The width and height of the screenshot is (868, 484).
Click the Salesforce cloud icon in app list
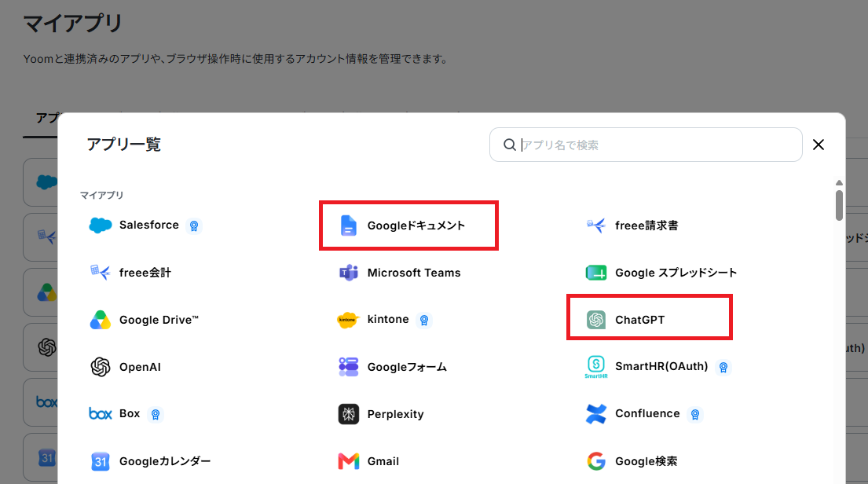point(101,225)
